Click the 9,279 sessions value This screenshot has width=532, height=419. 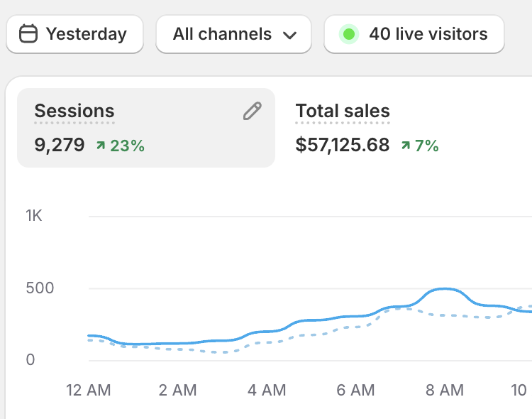tap(60, 146)
